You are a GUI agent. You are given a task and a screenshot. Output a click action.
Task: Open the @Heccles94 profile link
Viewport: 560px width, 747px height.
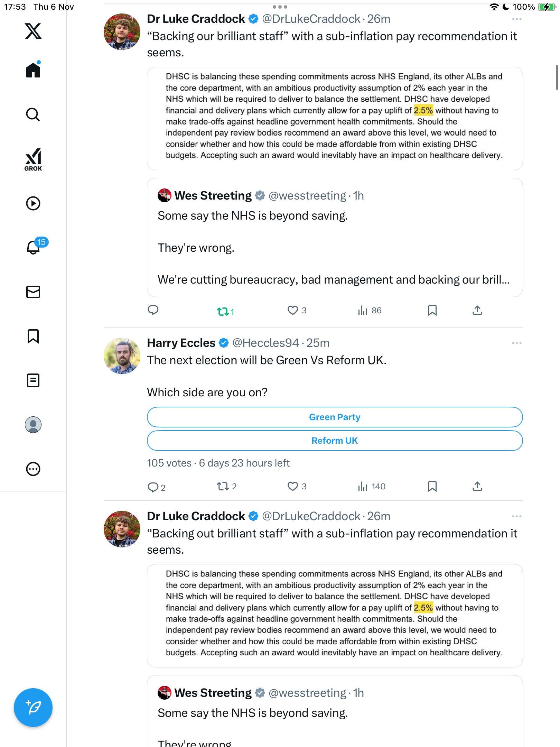click(x=265, y=343)
